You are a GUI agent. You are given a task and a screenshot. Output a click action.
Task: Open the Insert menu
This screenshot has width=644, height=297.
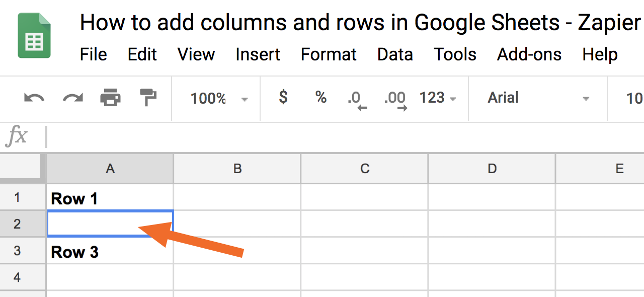[258, 54]
